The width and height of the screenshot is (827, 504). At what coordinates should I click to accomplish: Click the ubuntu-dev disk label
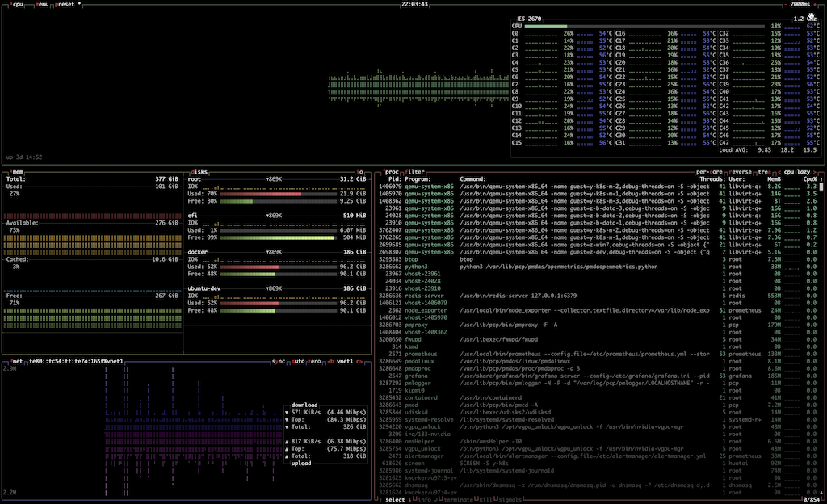pos(204,289)
